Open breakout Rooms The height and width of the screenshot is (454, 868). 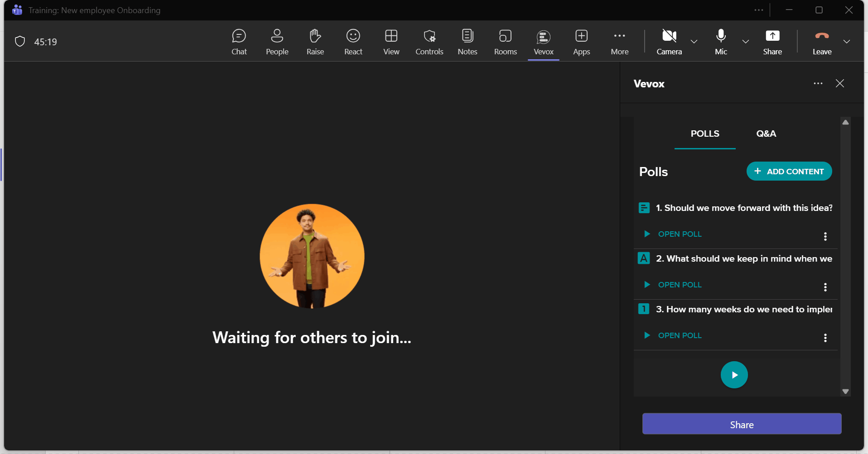(505, 42)
